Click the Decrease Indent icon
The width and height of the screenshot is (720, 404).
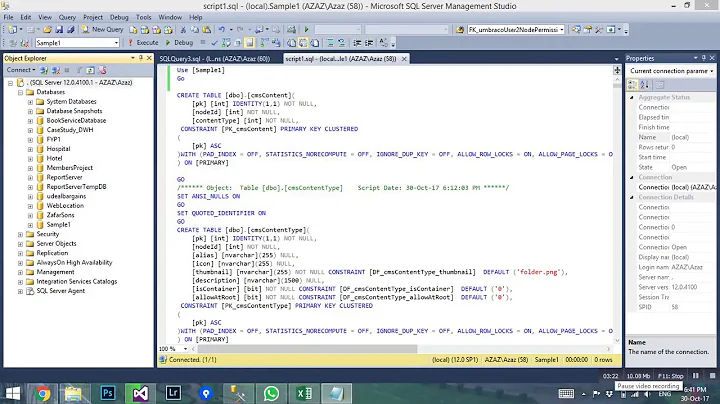click(x=357, y=43)
